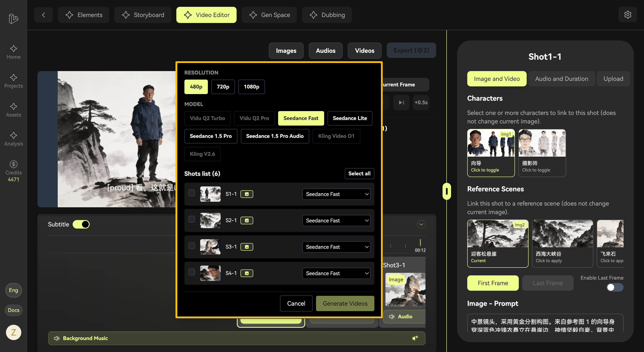Open the Dubbing tab
The image size is (644, 352).
(x=327, y=15)
